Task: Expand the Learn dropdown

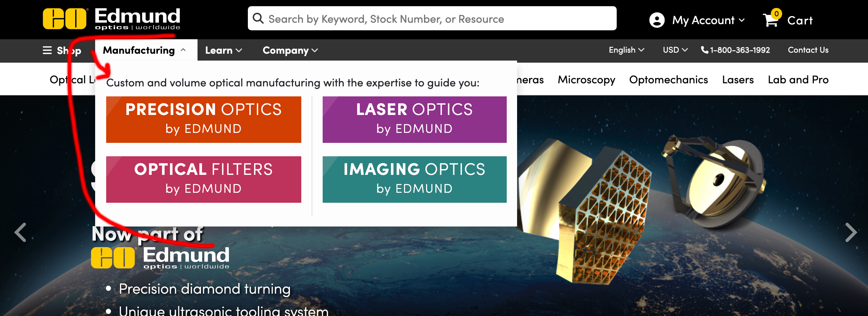Action: (x=223, y=50)
